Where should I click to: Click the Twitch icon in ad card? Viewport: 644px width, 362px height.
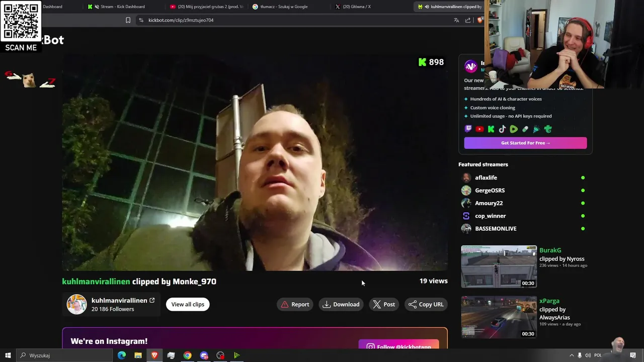point(468,129)
